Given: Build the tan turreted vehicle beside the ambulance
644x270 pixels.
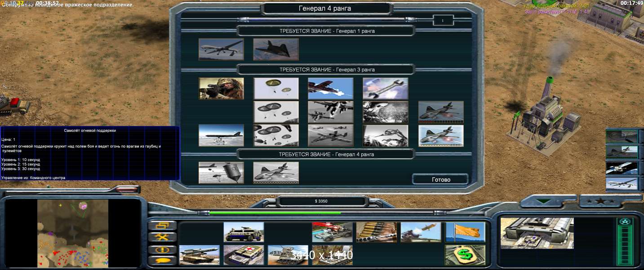Looking at the screenshot, I should coord(288,255).
